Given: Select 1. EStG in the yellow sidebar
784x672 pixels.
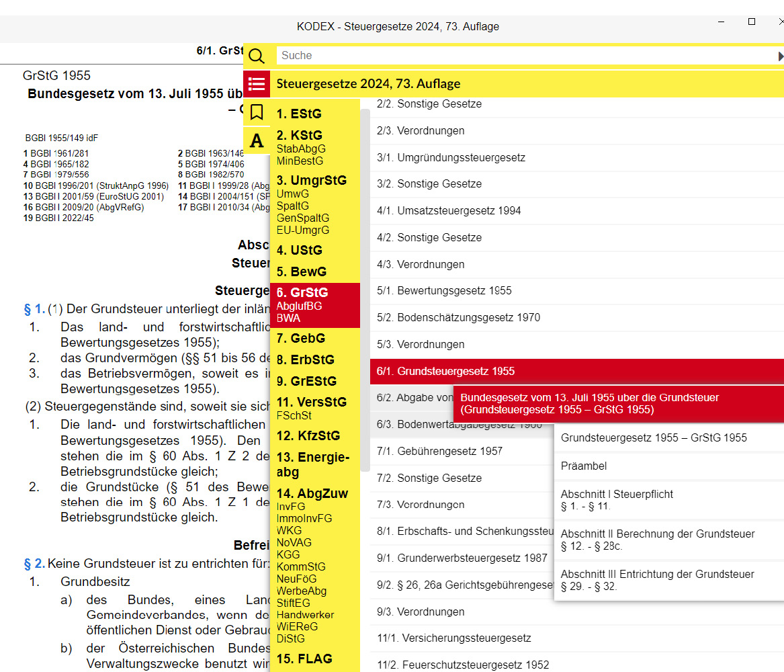Looking at the screenshot, I should (299, 114).
